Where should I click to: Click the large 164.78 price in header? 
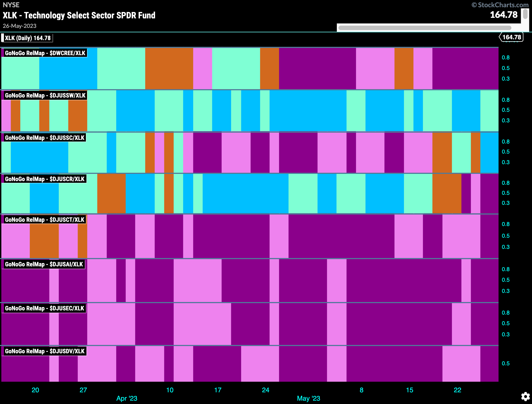point(504,14)
